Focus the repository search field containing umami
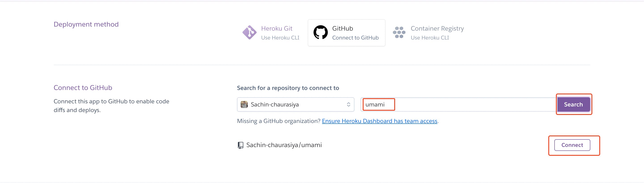644x183 pixels. (458, 104)
